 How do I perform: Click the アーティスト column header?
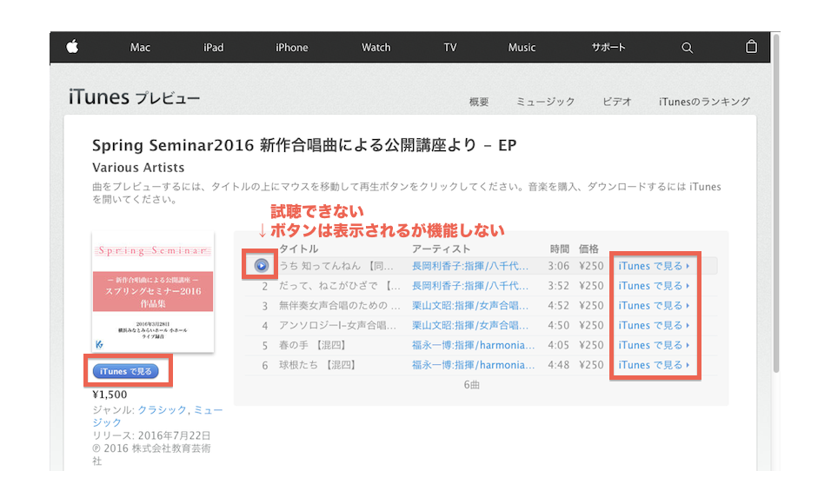[441, 249]
